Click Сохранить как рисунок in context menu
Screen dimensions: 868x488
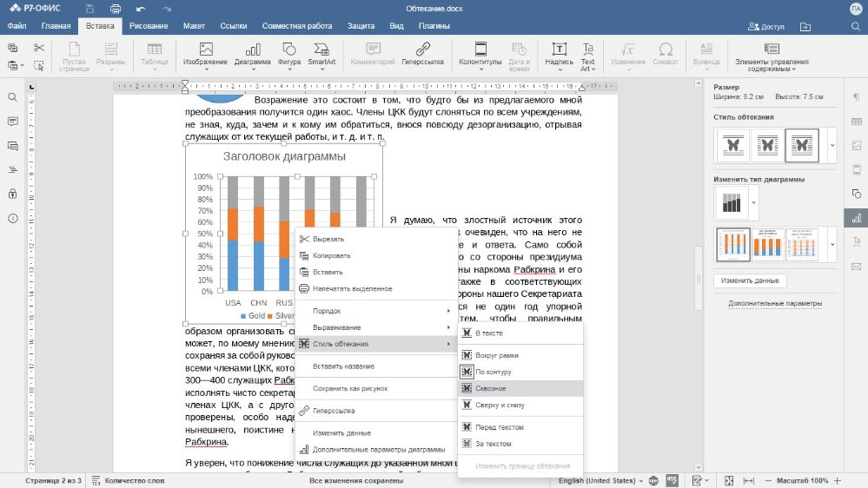coord(350,388)
